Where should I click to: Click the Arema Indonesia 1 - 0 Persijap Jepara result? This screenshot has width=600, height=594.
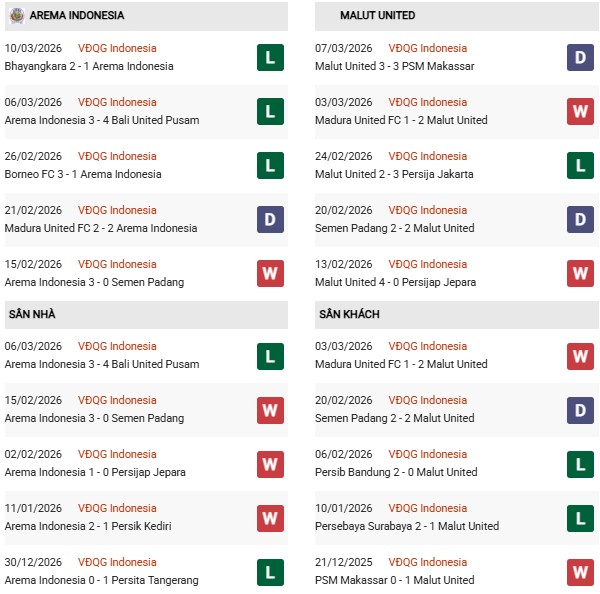coord(95,472)
